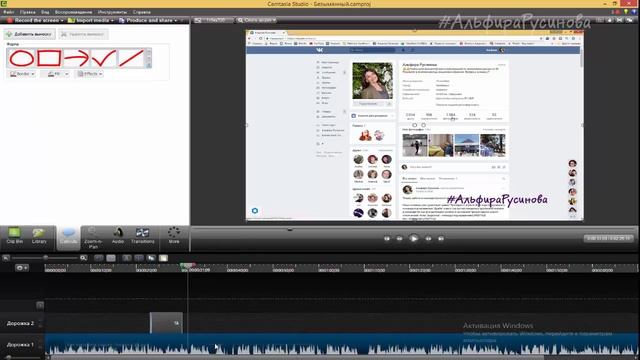The width and height of the screenshot is (640, 360).
Task: Select the diagonal line callout shape
Action: (x=131, y=58)
